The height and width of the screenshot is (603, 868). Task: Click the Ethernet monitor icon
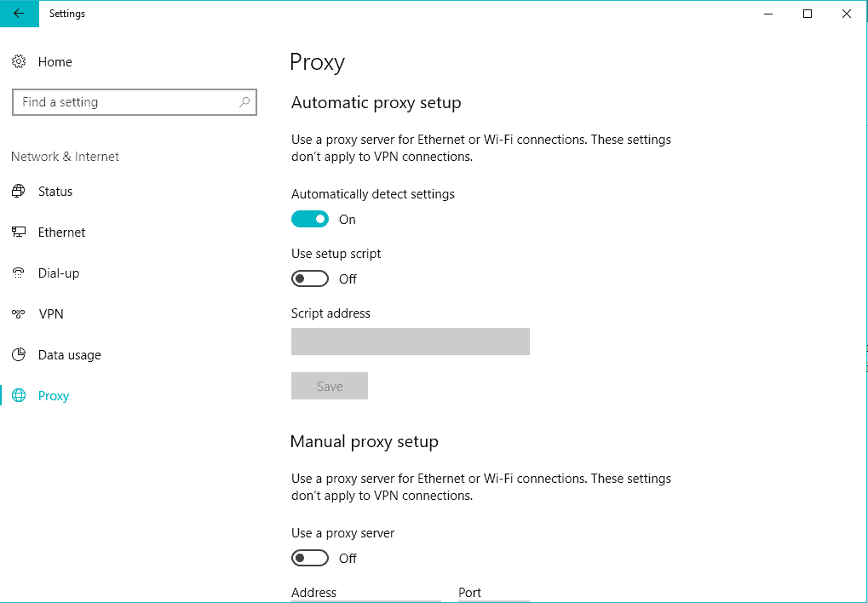click(19, 233)
